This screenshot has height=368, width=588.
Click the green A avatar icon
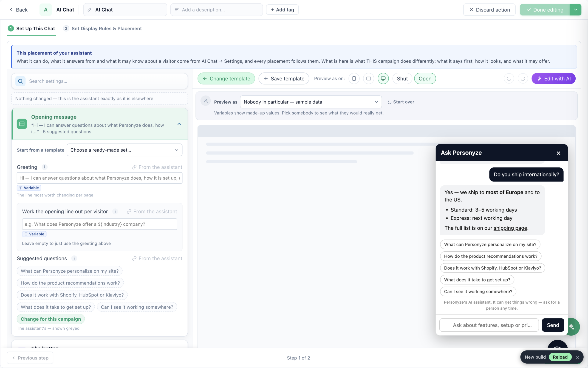pos(46,10)
